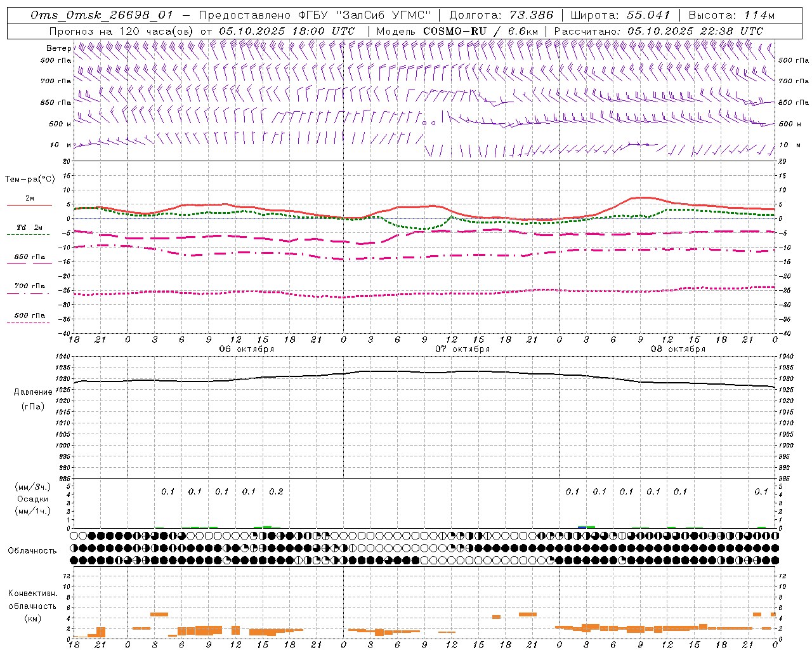Click the Прогноз на 120 часа(ов) text
Screen dimensions: 812x650
tap(122, 31)
